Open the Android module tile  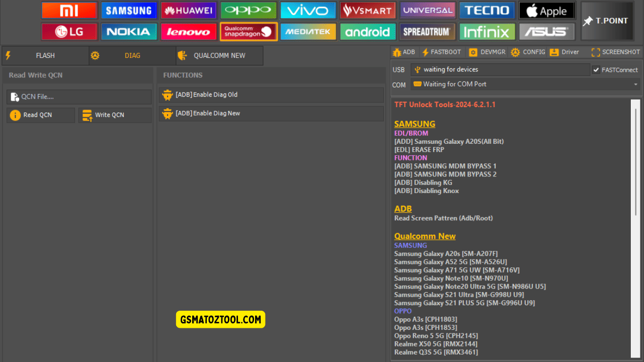click(368, 32)
